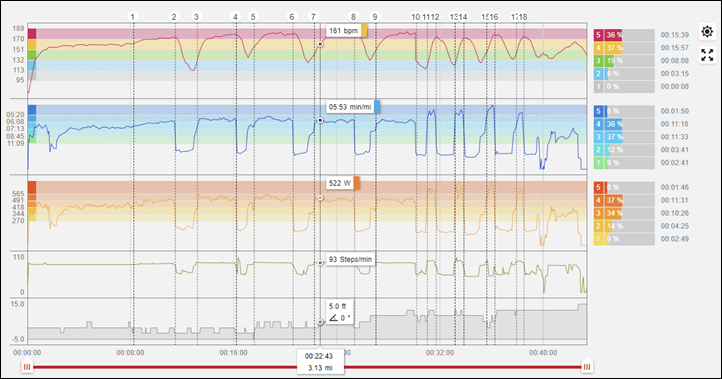Choose yellow power zone 1 bar
Screen dimensions: 722x379
point(624,239)
